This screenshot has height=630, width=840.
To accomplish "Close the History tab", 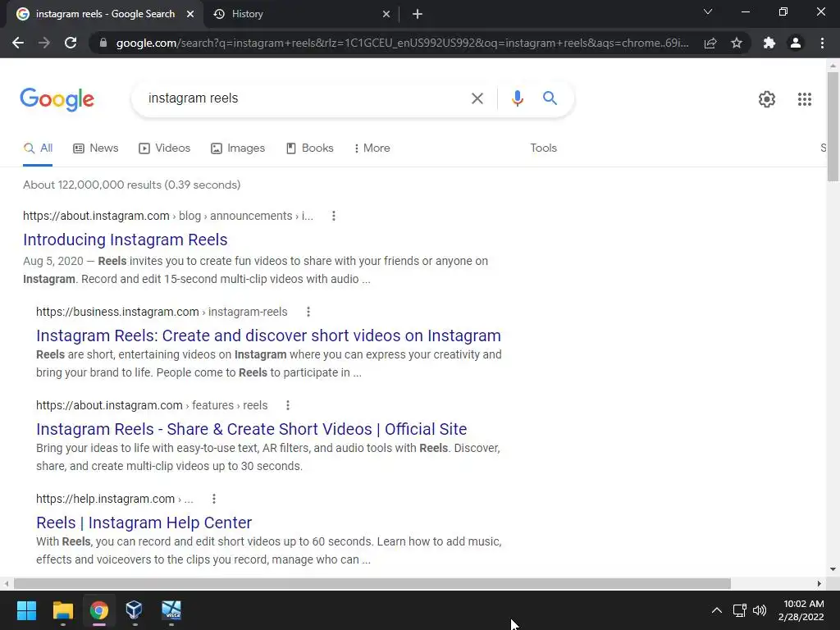I will click(386, 14).
